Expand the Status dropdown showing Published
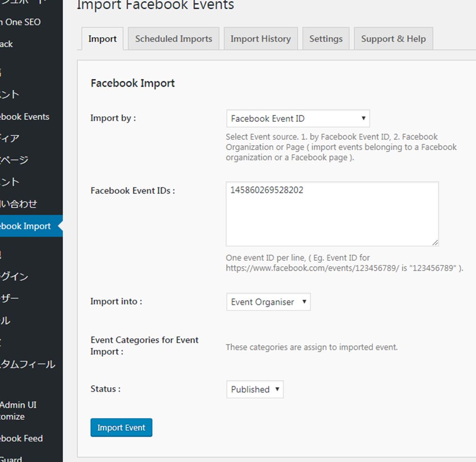The width and height of the screenshot is (476, 462). [255, 389]
